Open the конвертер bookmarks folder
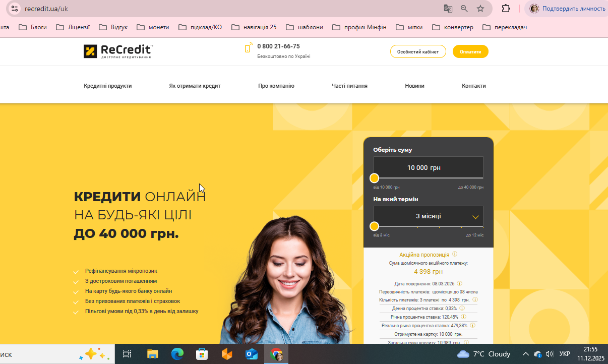The width and height of the screenshot is (608, 364). coord(453,27)
